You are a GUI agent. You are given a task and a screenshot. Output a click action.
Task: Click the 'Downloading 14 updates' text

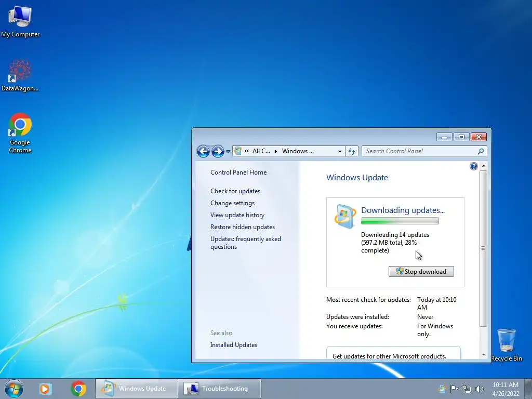[395, 235]
